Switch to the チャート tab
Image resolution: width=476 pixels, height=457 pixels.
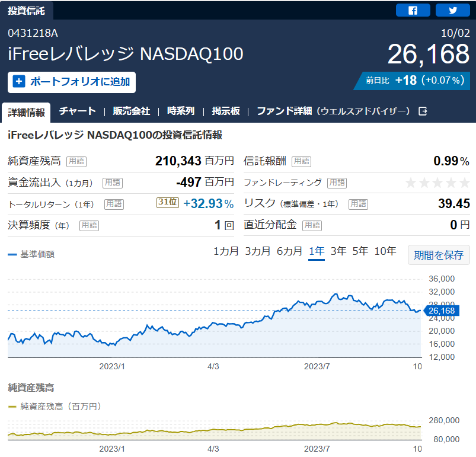(x=78, y=111)
